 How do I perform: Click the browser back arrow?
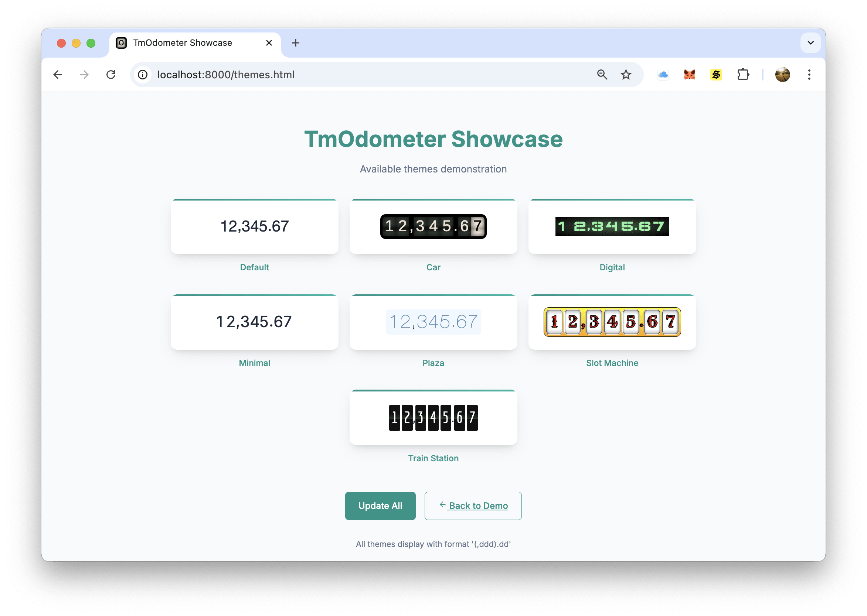tap(58, 75)
